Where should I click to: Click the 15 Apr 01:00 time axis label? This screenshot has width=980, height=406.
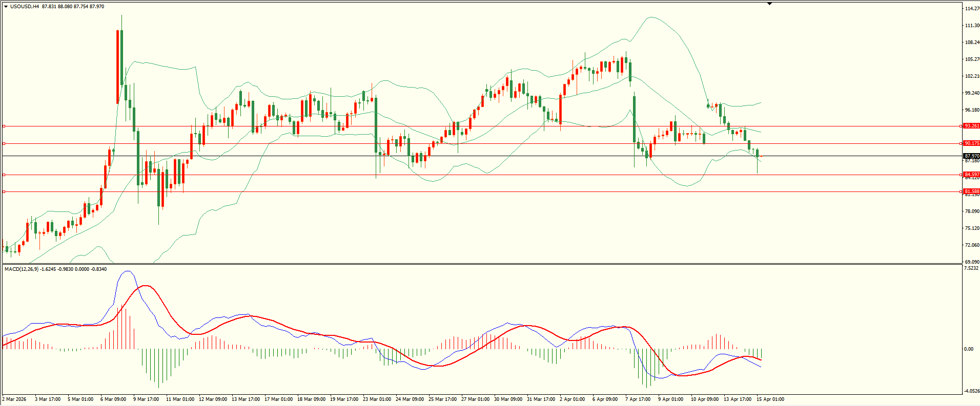[770, 399]
